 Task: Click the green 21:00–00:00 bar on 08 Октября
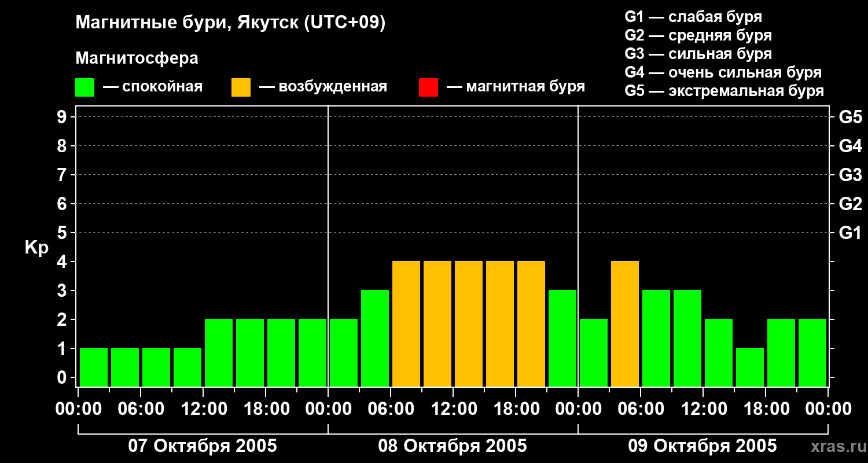[562, 338]
